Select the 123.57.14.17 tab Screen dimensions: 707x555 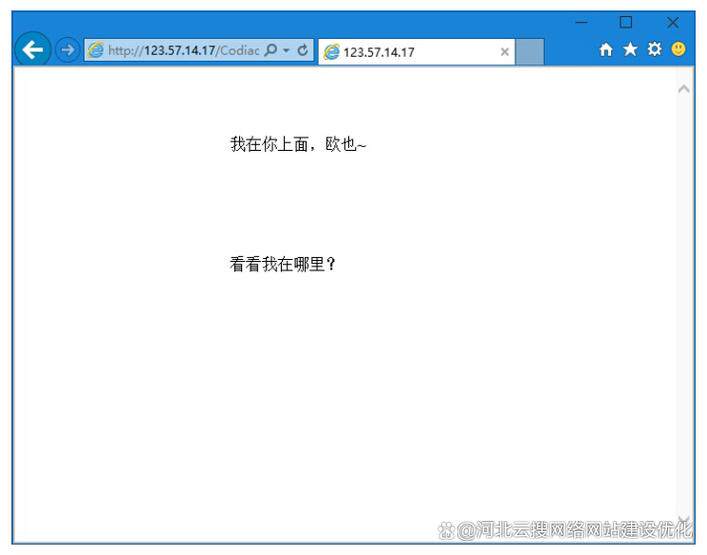pos(416,52)
